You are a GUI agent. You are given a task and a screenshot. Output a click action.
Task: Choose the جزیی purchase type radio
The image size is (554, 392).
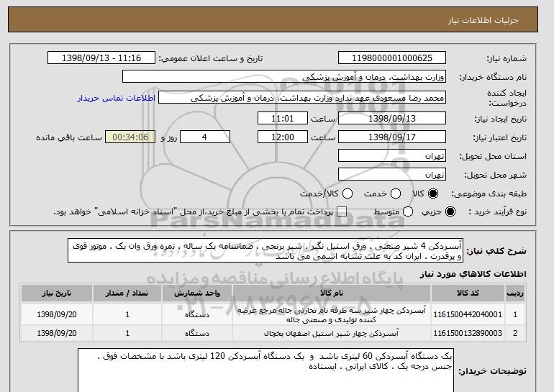click(450, 212)
